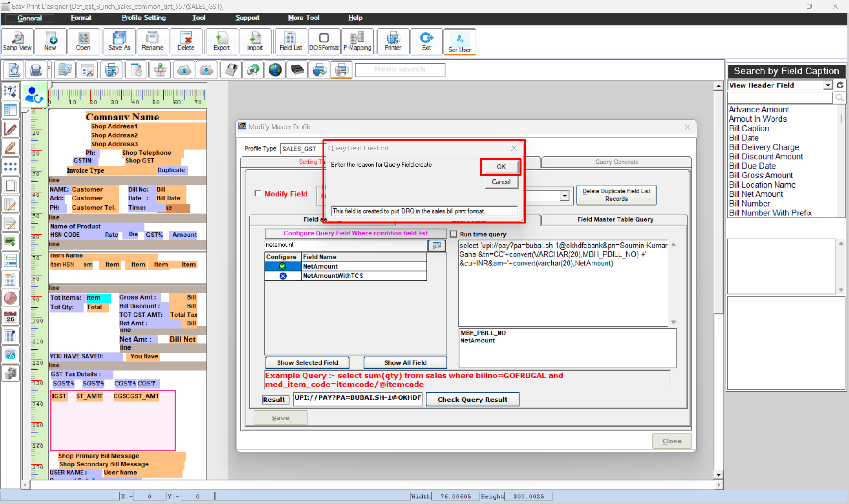
Task: Click the refresh icon beside View Header Field
Action: [x=840, y=85]
